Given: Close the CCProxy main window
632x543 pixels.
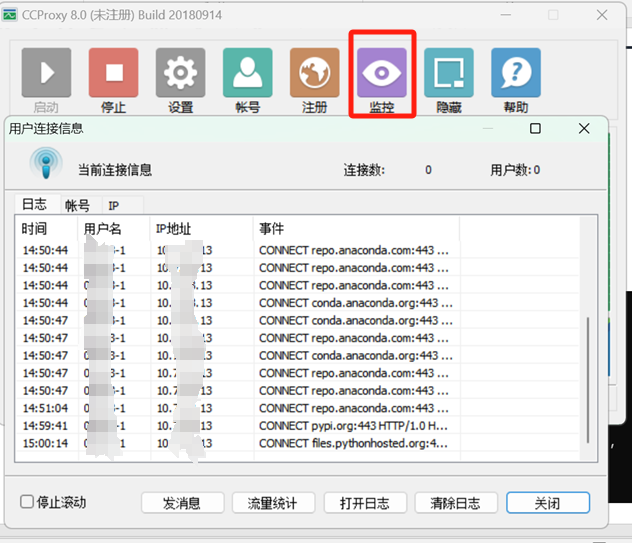Looking at the screenshot, I should pos(602,15).
